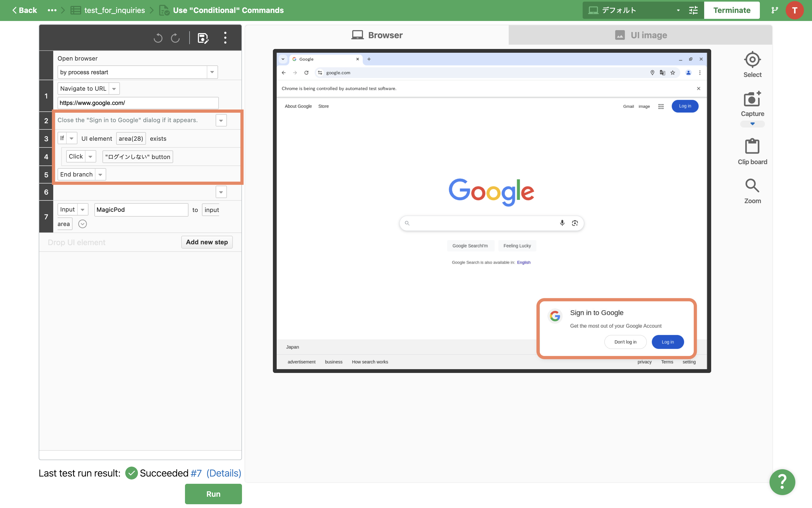Expand the 'by process restart' dropdown

212,72
